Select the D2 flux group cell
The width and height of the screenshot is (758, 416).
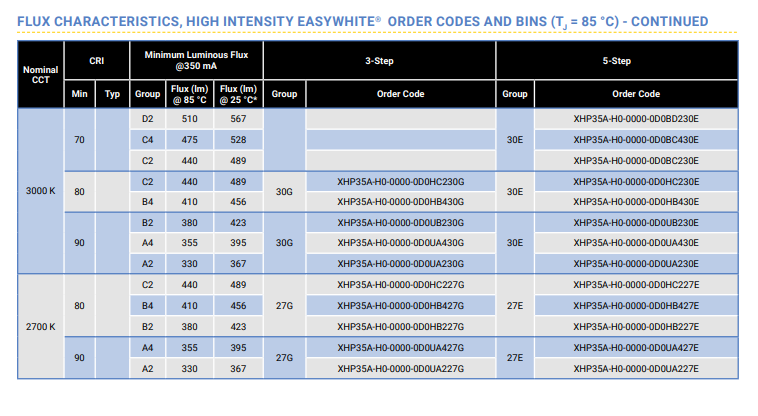point(147,119)
